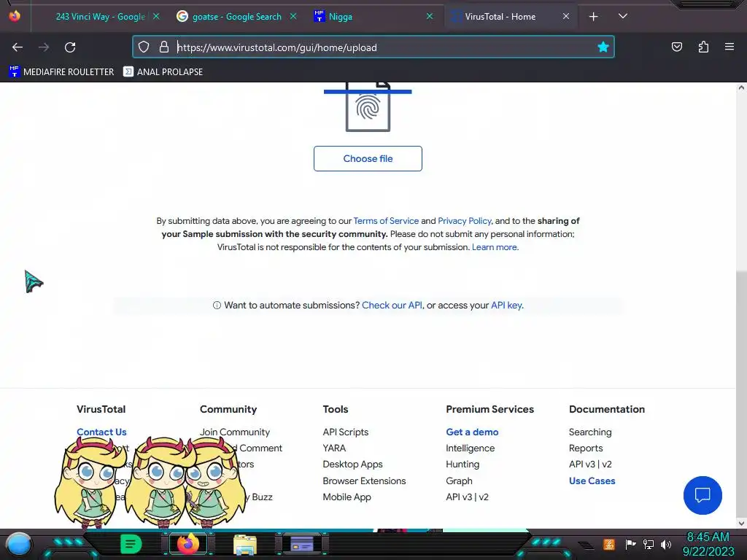Open API Scripts under Tools
This screenshot has width=747, height=560.
point(345,432)
